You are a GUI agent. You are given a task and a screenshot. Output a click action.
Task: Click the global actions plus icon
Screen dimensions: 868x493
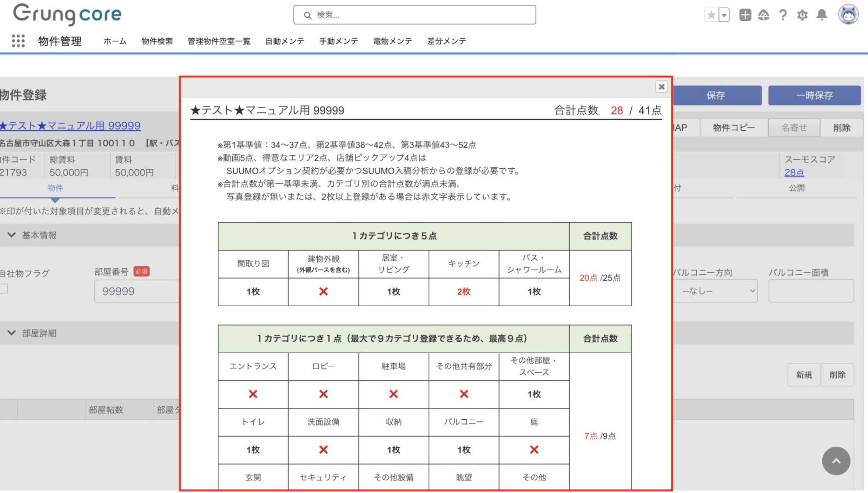pos(745,15)
